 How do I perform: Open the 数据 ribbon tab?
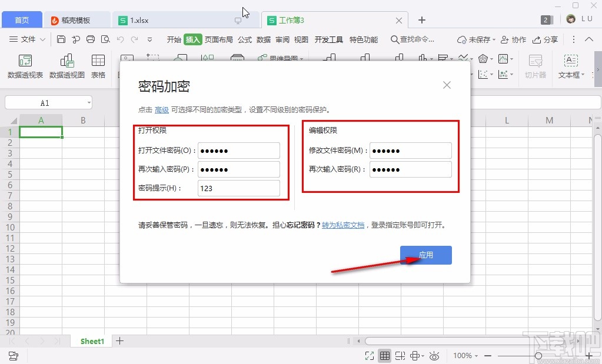[263, 39]
